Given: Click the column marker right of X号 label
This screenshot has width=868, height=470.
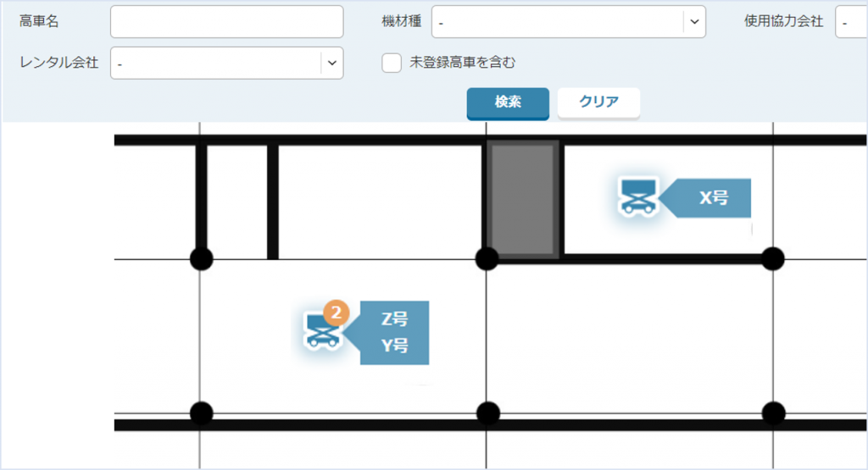Looking at the screenshot, I should tap(772, 259).
